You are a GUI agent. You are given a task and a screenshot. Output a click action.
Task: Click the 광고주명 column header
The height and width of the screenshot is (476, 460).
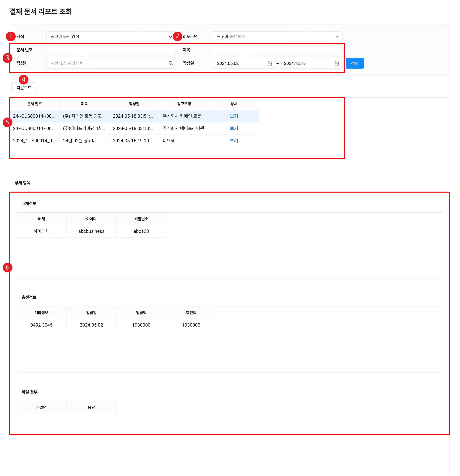coord(184,104)
